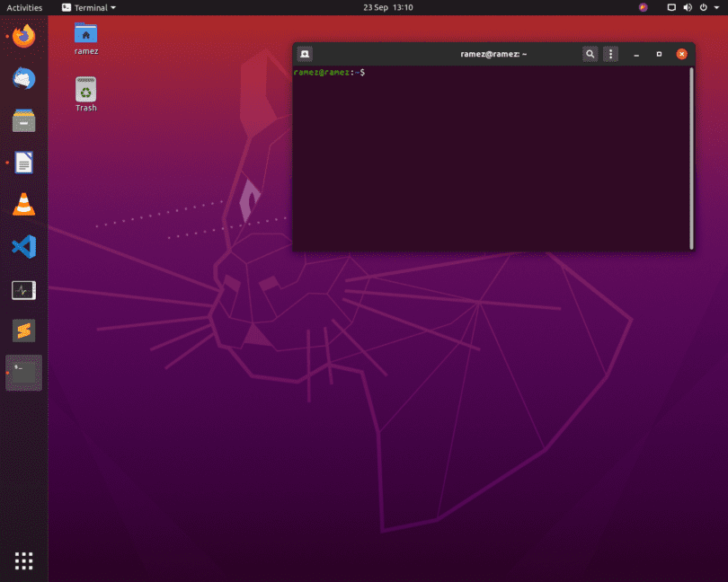Open Firefox from the dock
Image resolution: width=728 pixels, height=582 pixels.
[23, 36]
